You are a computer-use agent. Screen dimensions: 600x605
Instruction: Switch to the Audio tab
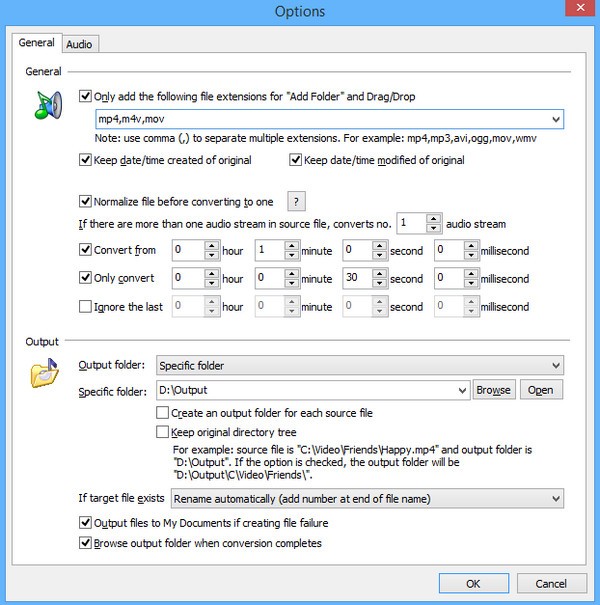coord(79,43)
